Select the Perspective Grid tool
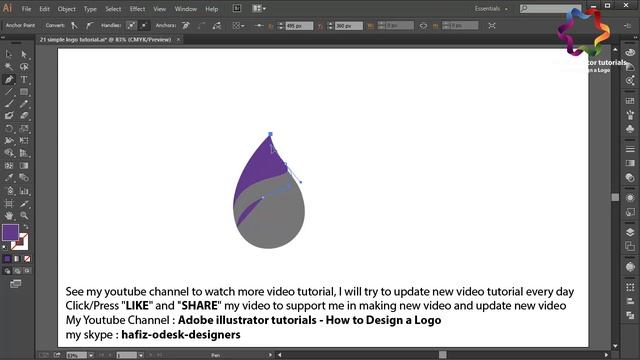The height and width of the screenshot is (360, 640). [24, 153]
